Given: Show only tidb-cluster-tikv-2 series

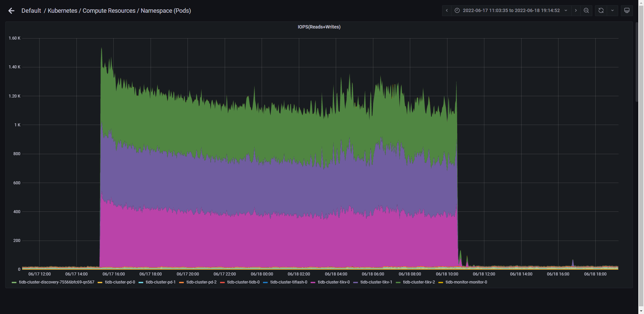Looking at the screenshot, I should point(419,282).
